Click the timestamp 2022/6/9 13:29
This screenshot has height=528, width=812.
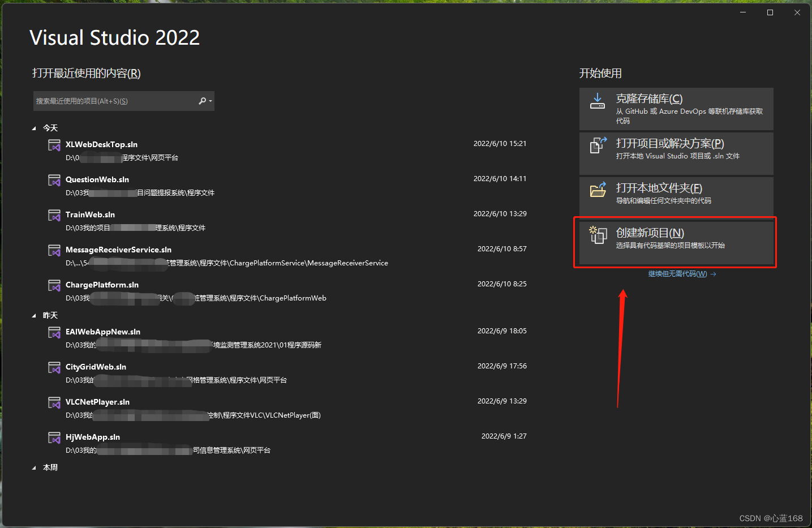point(502,401)
